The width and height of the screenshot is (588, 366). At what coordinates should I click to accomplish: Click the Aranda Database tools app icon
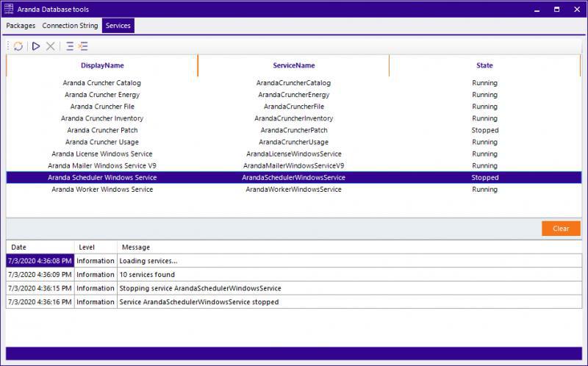click(8, 9)
